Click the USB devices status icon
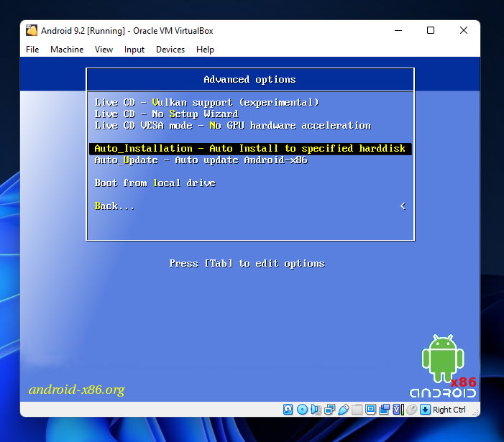The width and height of the screenshot is (504, 442). click(x=343, y=410)
